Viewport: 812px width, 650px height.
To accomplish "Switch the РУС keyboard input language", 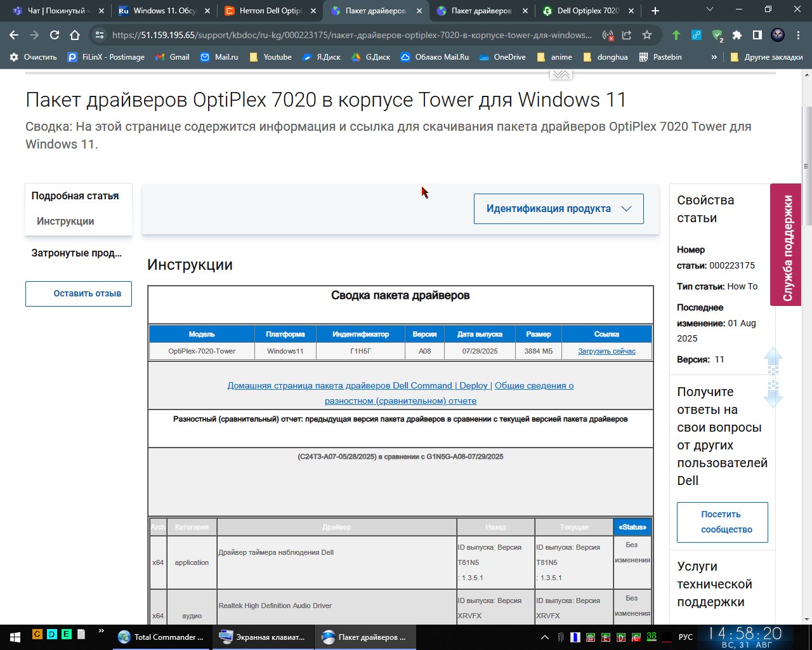I will pos(686,637).
